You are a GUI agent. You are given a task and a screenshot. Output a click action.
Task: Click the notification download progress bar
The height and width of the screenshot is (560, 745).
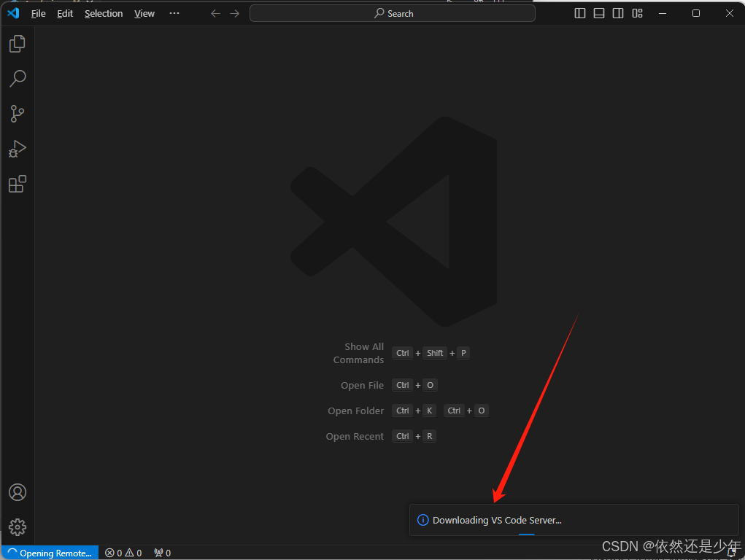pyautogui.click(x=526, y=534)
